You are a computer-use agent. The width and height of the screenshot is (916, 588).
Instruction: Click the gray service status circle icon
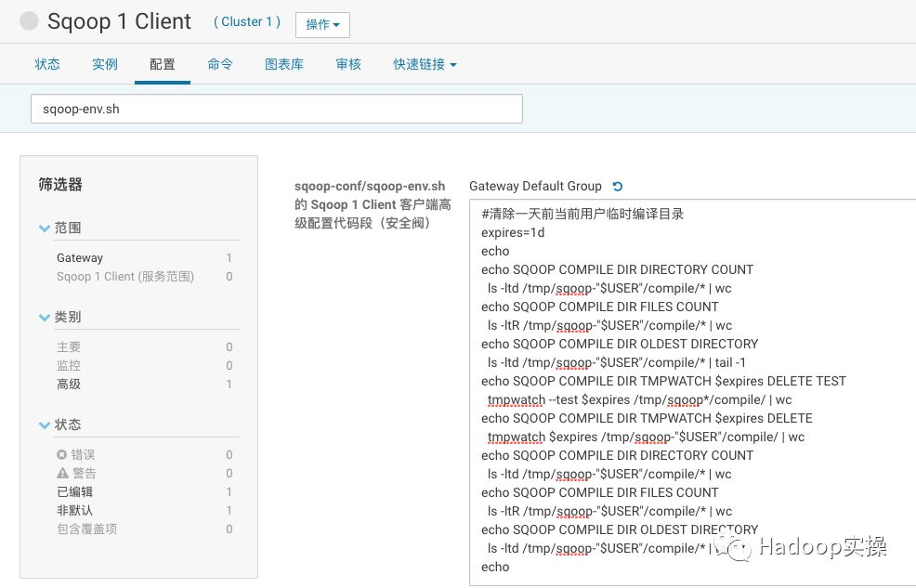click(x=29, y=21)
